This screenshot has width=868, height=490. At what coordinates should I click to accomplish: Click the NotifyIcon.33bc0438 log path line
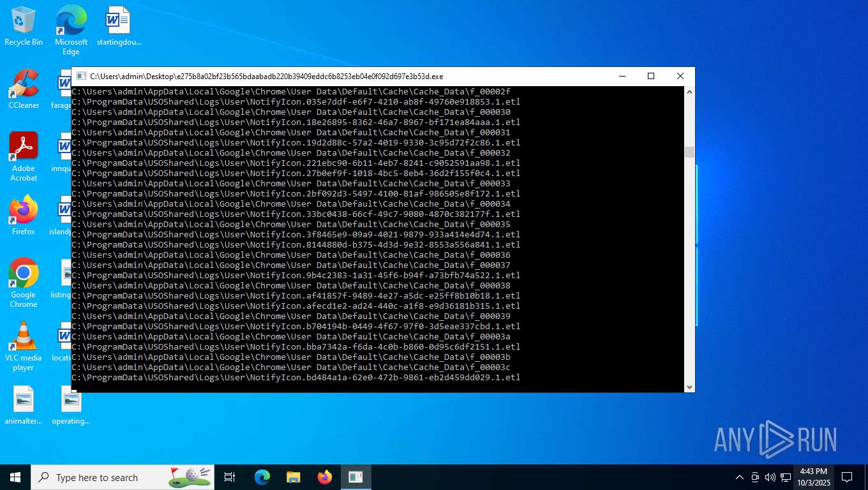click(296, 214)
